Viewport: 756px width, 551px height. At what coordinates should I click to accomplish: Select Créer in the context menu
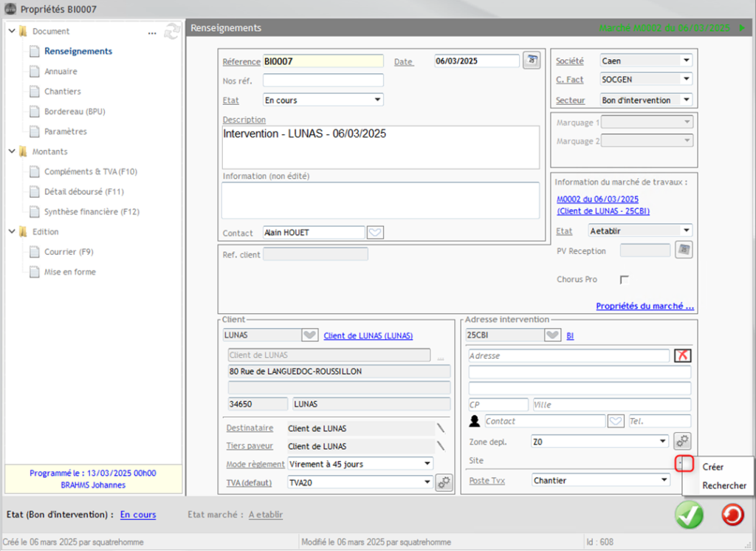click(x=713, y=467)
